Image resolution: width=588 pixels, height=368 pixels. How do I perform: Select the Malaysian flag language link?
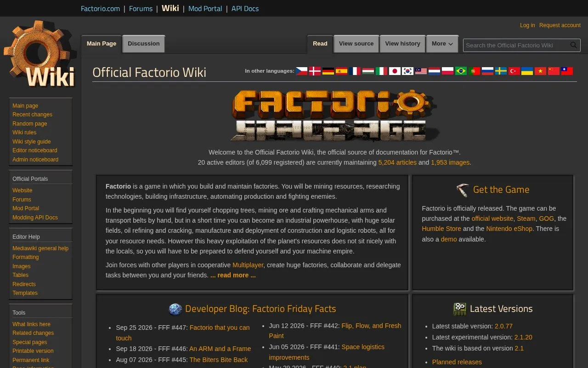(x=421, y=71)
